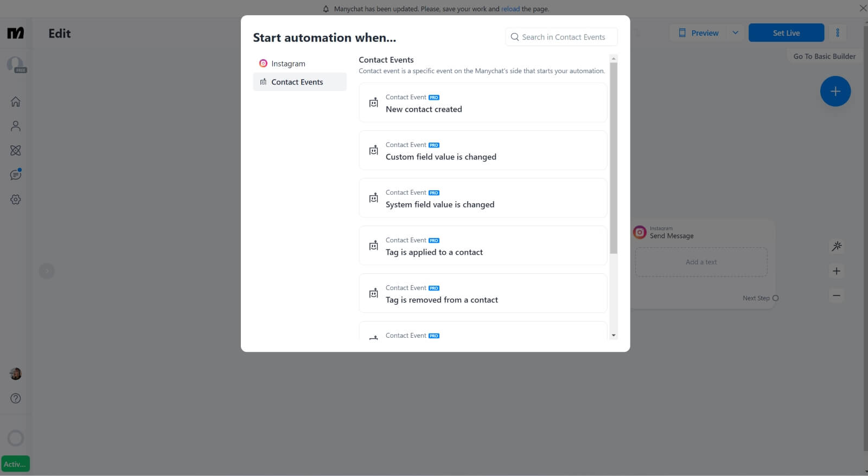Open the Settings gear in the sidebar
868x476 pixels.
click(x=15, y=200)
